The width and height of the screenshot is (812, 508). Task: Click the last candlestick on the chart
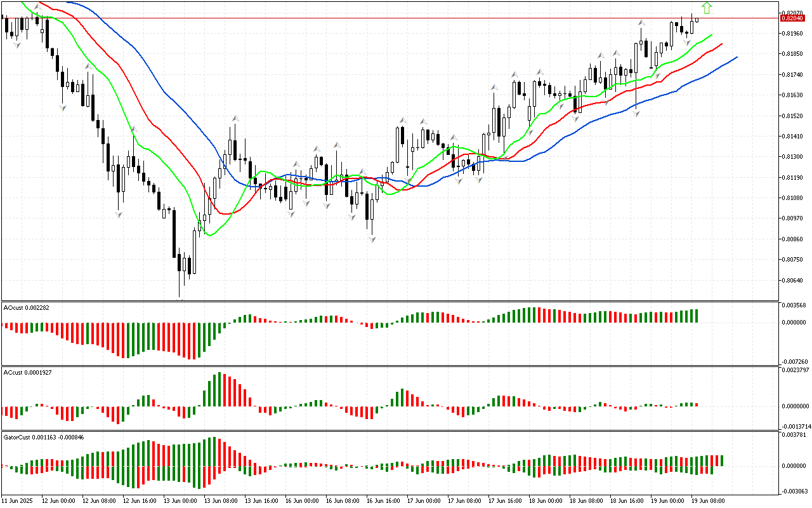click(x=697, y=19)
